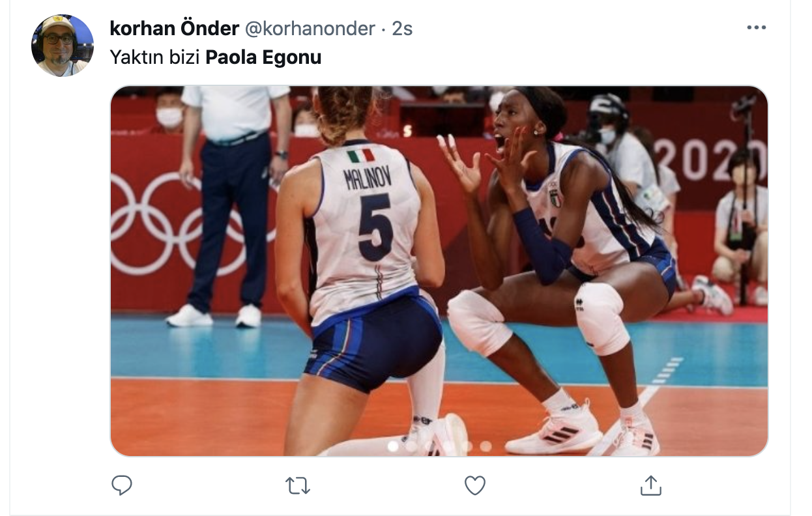Screen dimensions: 812x516
Task: Retweet the Paola Egonu post
Action: point(298,485)
